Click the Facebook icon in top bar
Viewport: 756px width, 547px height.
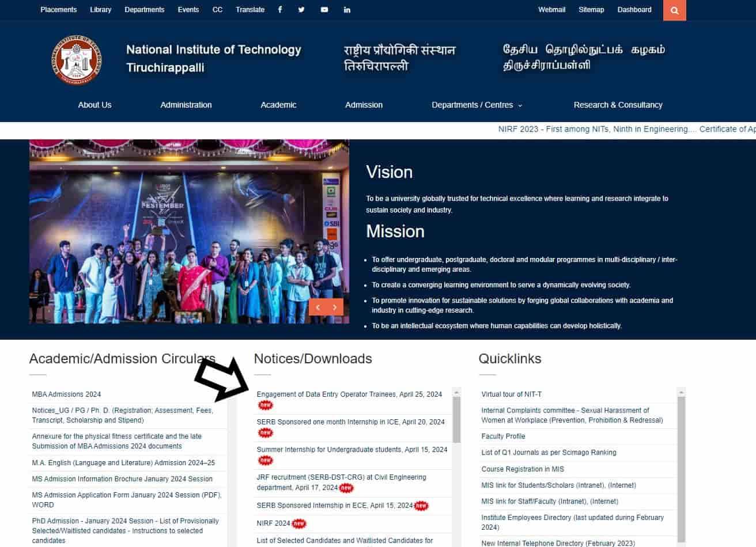click(280, 10)
